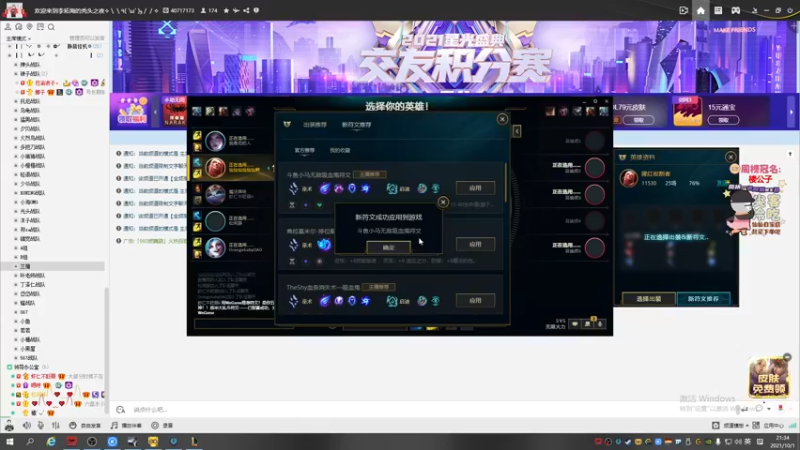Open 应用中心 at bottom right

(769, 425)
